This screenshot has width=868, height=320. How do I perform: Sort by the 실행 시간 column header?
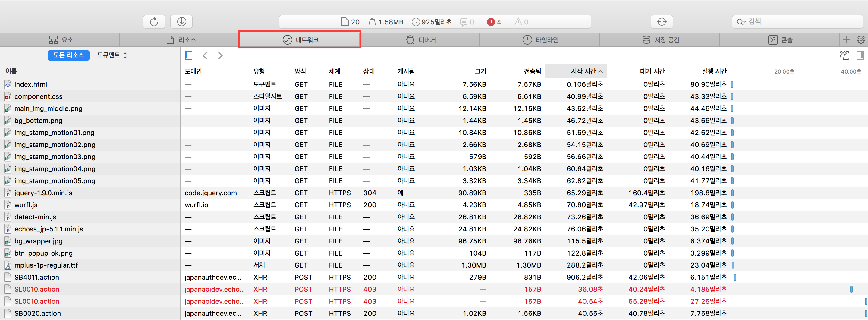(x=700, y=71)
